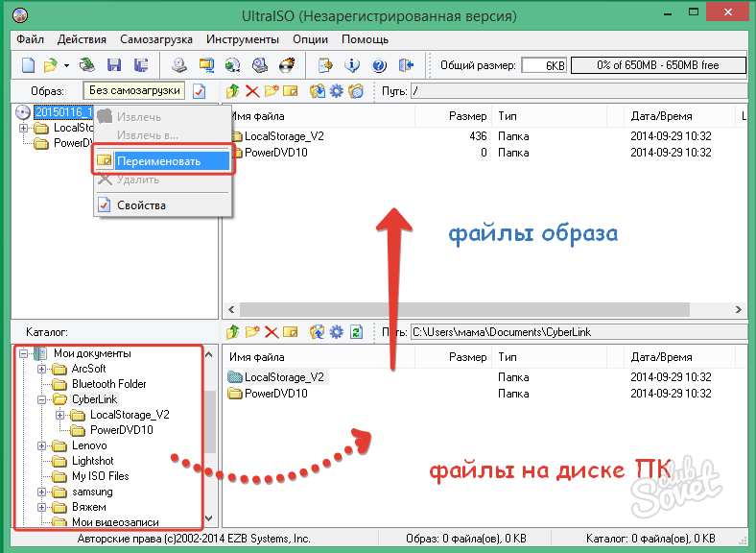Select the Bluetooth Folder tree item
Screen dimensions: 756x553
point(109,384)
